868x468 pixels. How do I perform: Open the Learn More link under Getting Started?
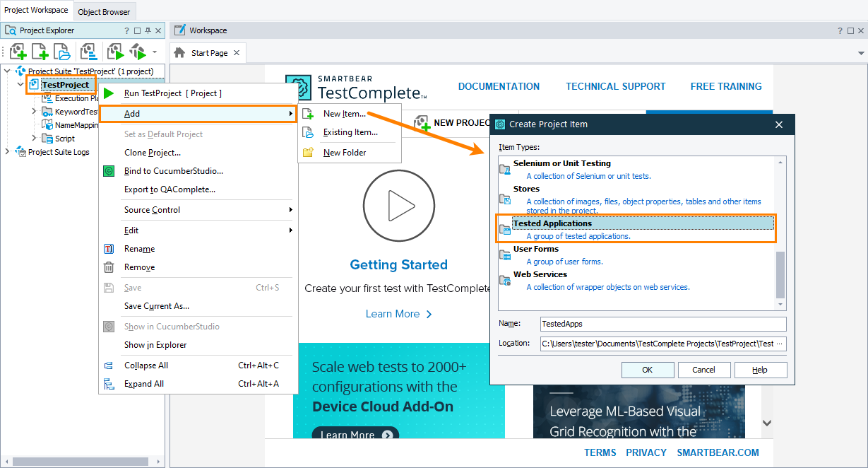393,313
